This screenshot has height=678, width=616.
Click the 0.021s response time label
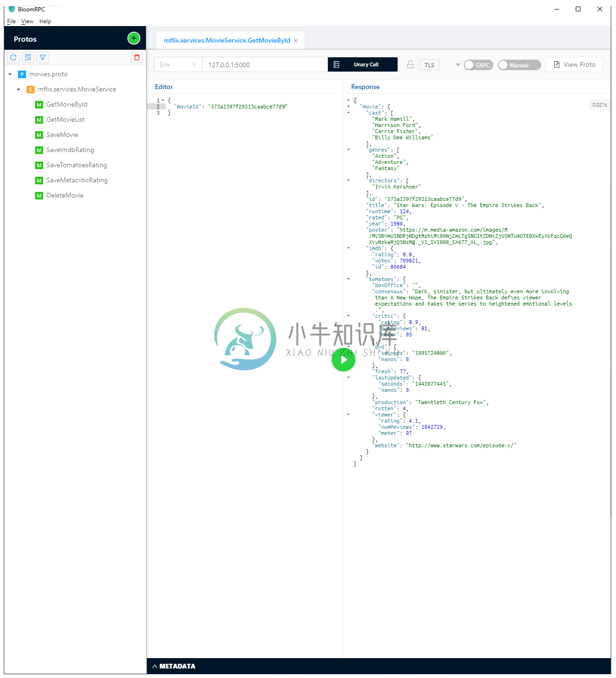599,105
